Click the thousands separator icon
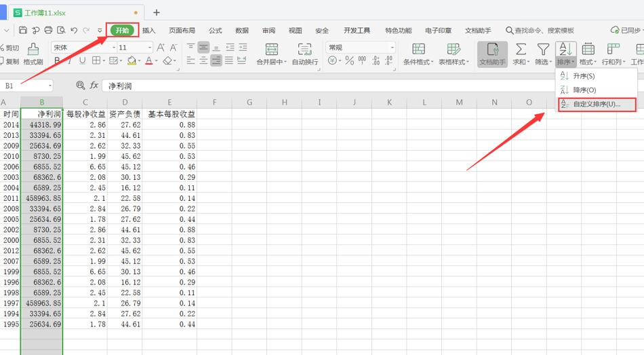 tap(362, 61)
